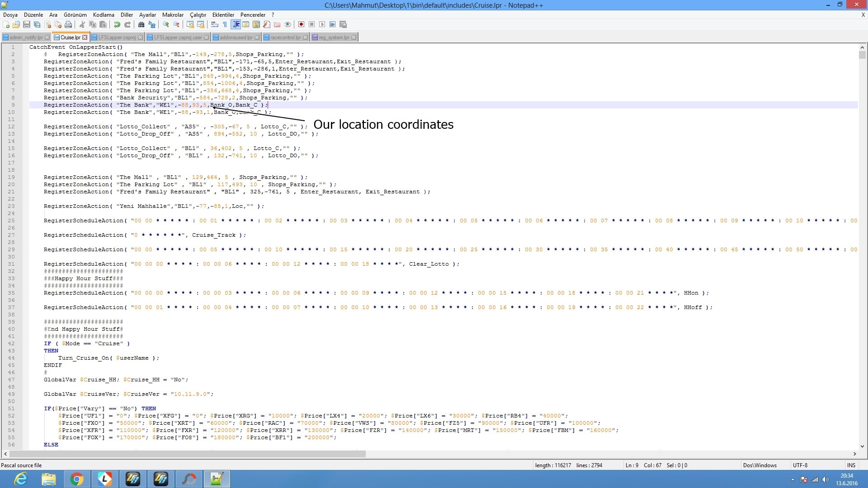Open the Replace dialog icon
Screen dimensions: 868x488
152,24
